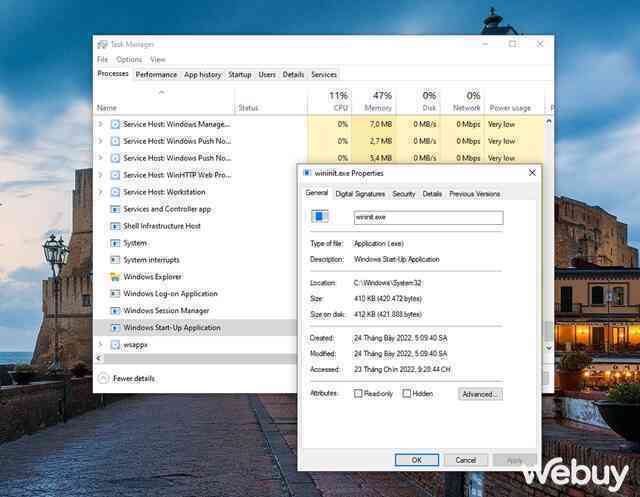Click the System interrupts icon
Image resolution: width=640 pixels, height=497 pixels.
tap(116, 260)
